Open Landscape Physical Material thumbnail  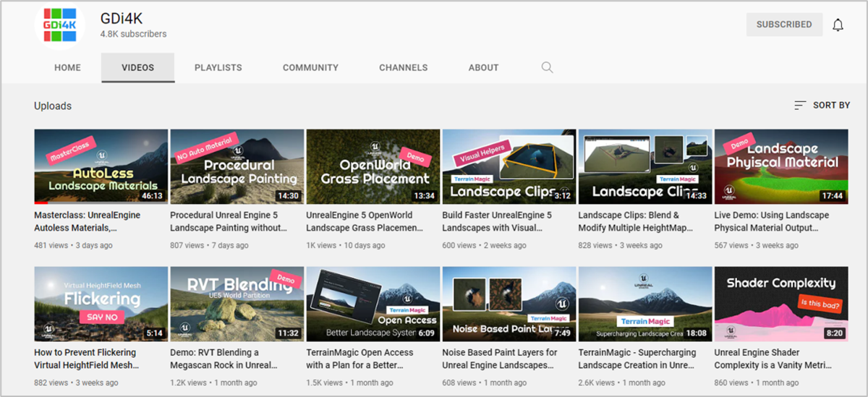point(781,167)
